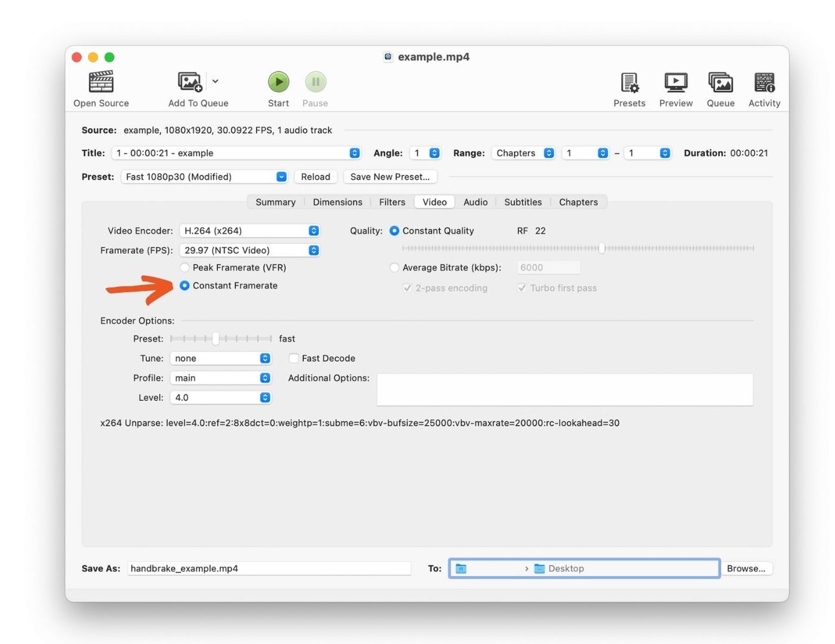
Task: Click the Save New Preset button
Action: point(390,177)
